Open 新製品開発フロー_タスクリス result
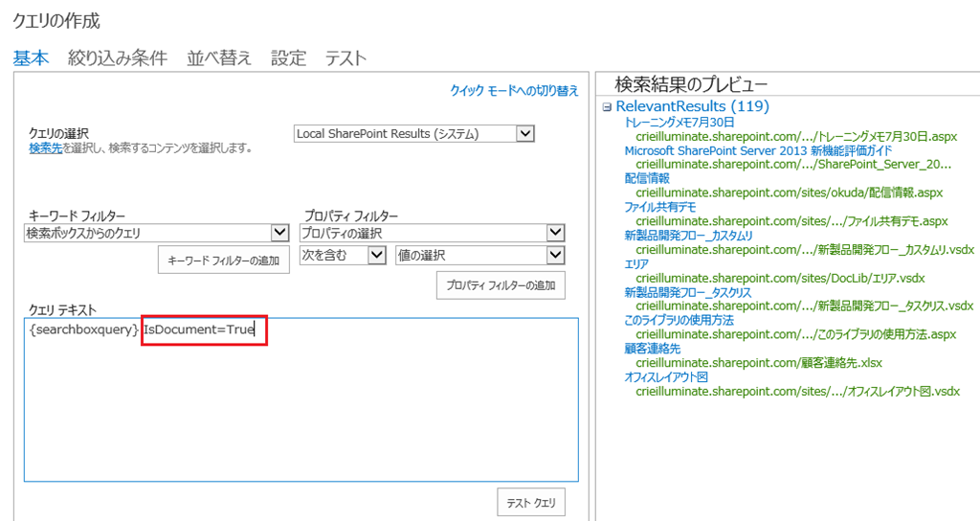This screenshot has width=980, height=521. pyautogui.click(x=688, y=292)
